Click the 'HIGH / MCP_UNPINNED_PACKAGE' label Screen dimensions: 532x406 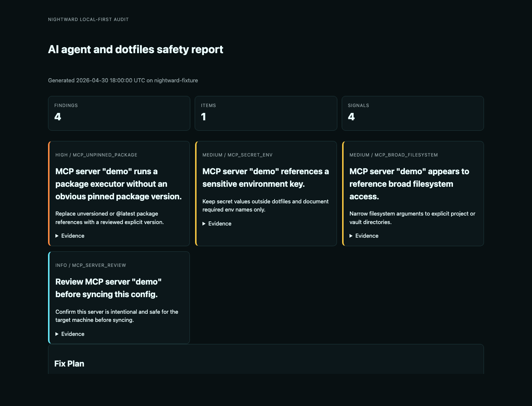[96, 155]
